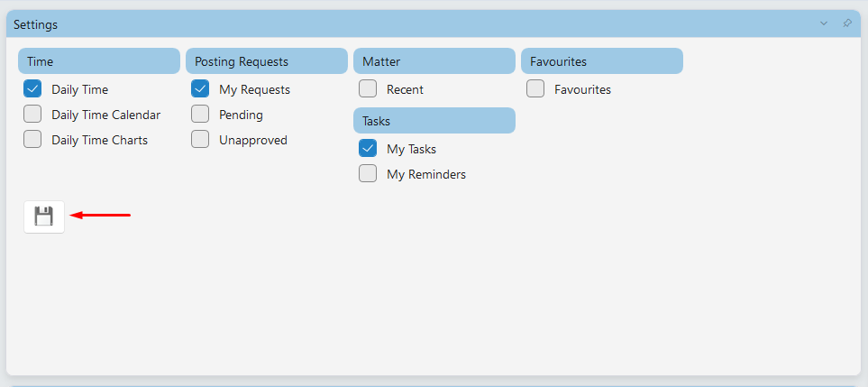Uncheck the Daily Time checkbox

coord(32,88)
